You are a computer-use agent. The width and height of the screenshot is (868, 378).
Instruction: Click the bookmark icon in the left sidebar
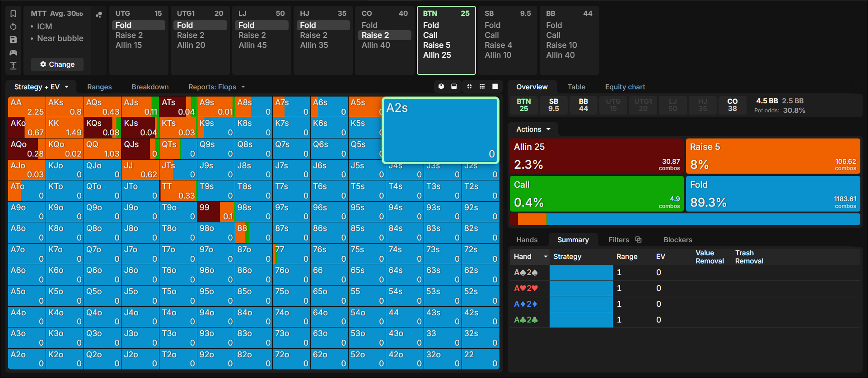[13, 14]
